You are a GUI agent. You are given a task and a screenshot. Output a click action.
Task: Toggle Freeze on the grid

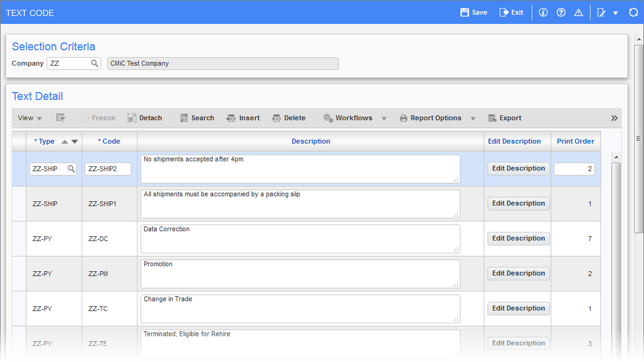98,118
